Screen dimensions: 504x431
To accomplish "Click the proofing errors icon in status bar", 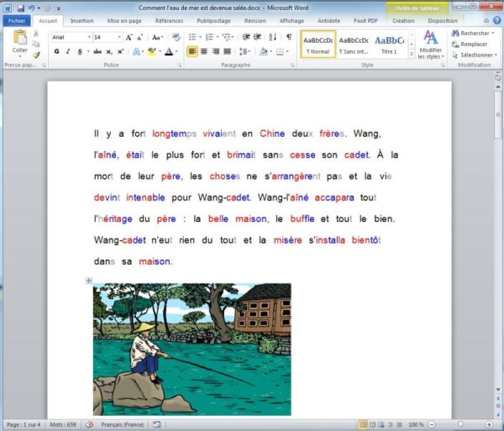I will tap(90, 424).
